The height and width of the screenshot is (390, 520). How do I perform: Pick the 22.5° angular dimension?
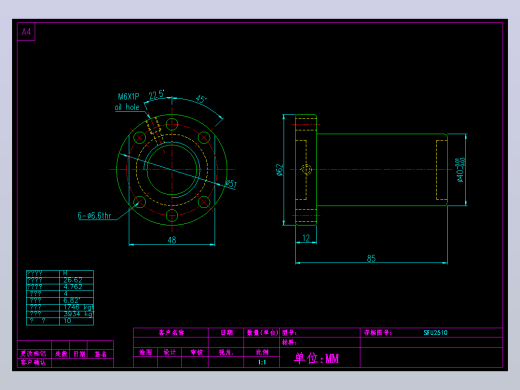157,95
